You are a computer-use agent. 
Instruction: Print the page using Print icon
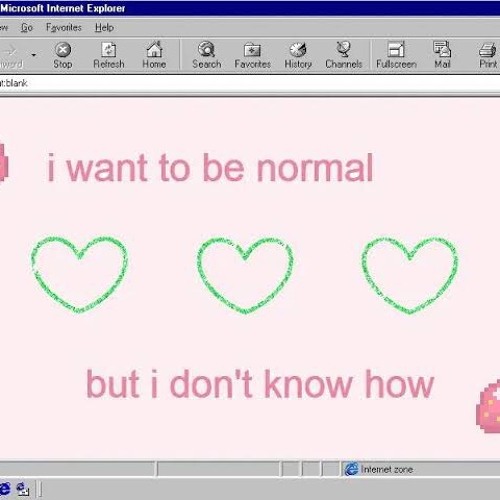(x=488, y=55)
